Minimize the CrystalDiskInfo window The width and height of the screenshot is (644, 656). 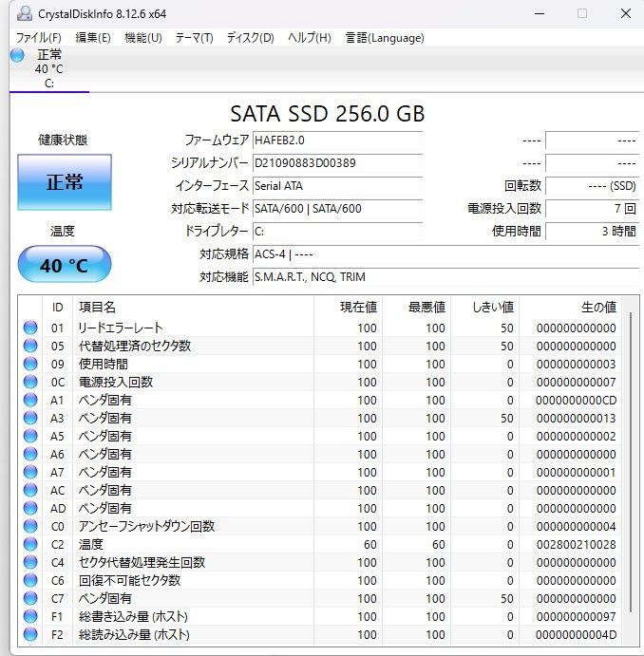coord(540,13)
